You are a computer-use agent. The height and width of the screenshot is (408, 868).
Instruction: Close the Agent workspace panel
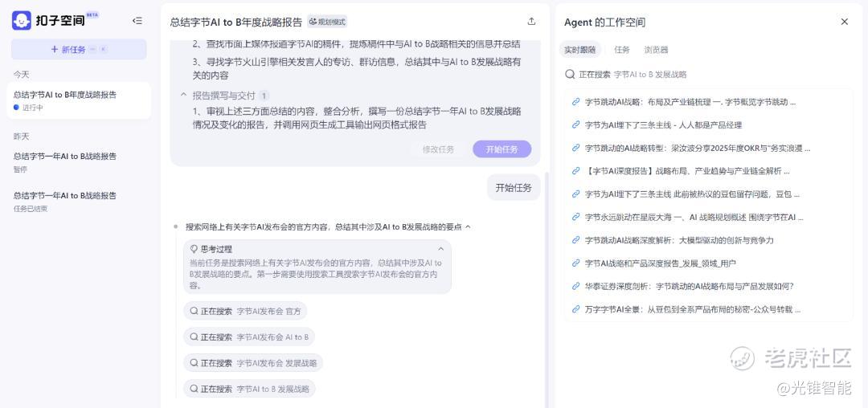point(844,22)
